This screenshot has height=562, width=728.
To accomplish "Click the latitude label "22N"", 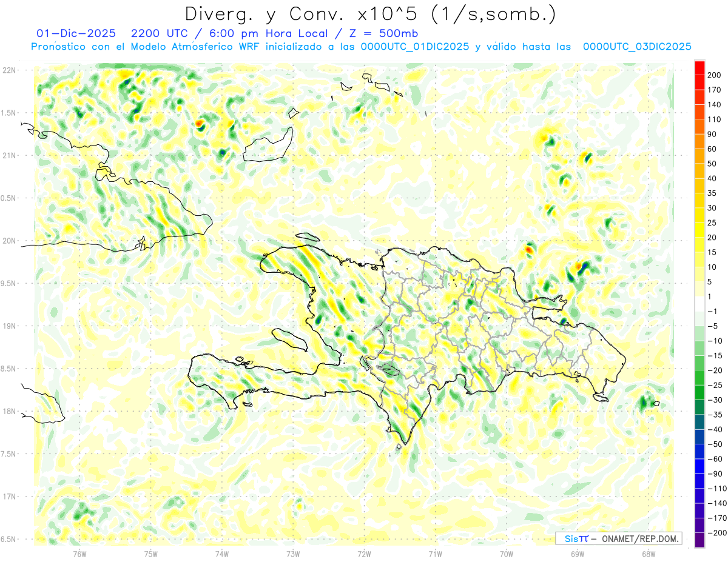I will (8, 70).
